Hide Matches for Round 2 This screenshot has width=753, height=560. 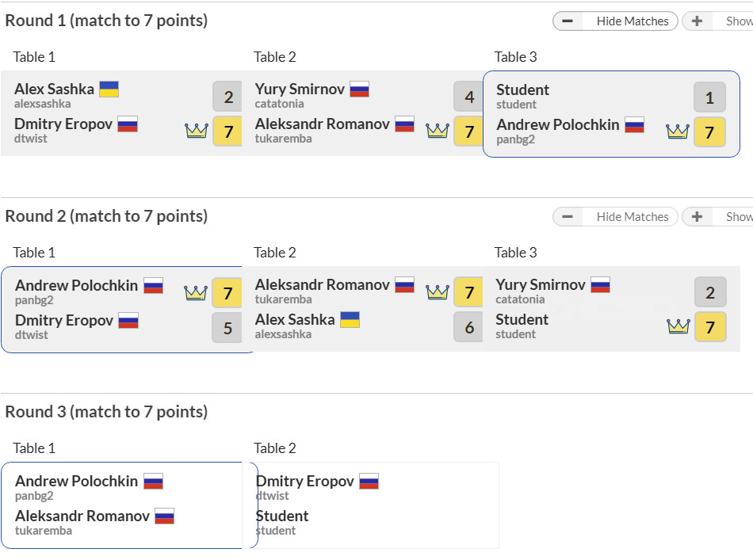tap(615, 217)
